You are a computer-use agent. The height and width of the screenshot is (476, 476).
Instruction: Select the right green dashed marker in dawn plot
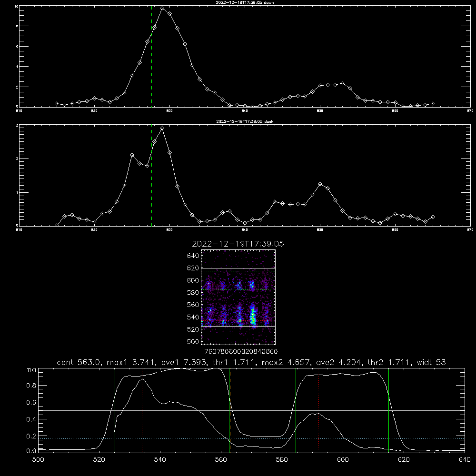click(x=263, y=57)
